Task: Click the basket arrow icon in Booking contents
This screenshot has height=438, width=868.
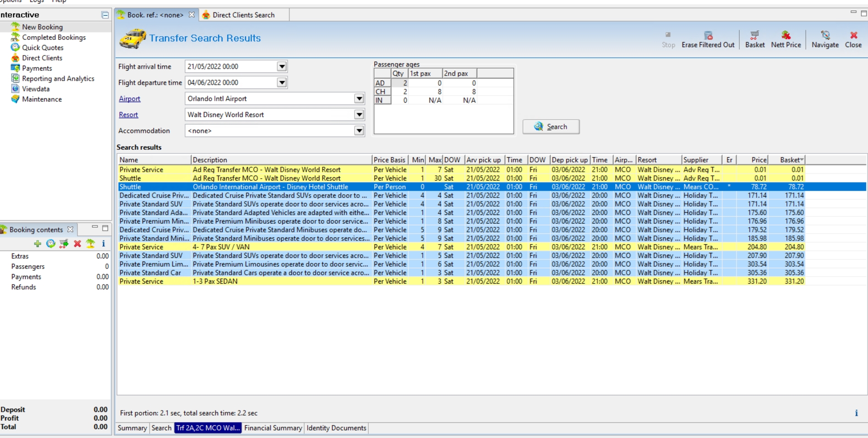Action: (64, 244)
